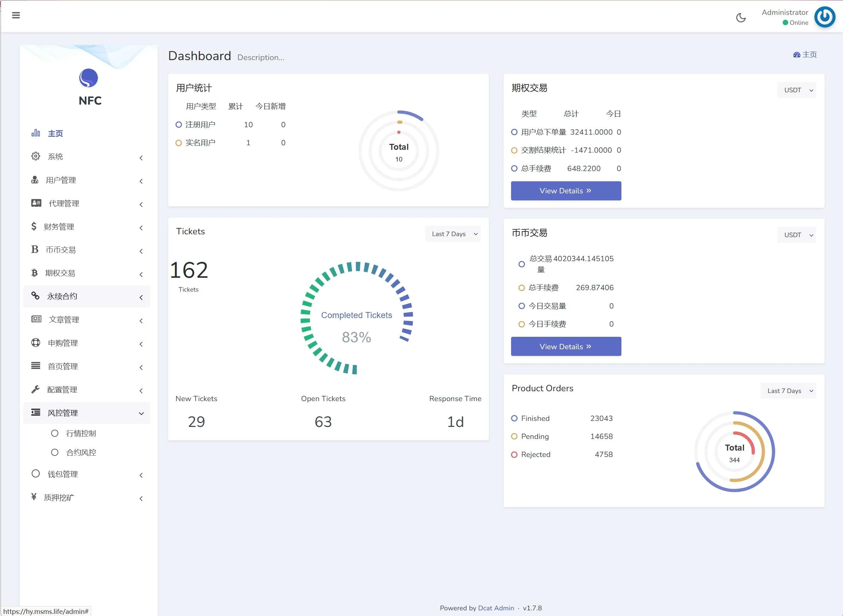This screenshot has height=616, width=843.
Task: Select the 合约风控 submenu item
Action: pyautogui.click(x=81, y=452)
